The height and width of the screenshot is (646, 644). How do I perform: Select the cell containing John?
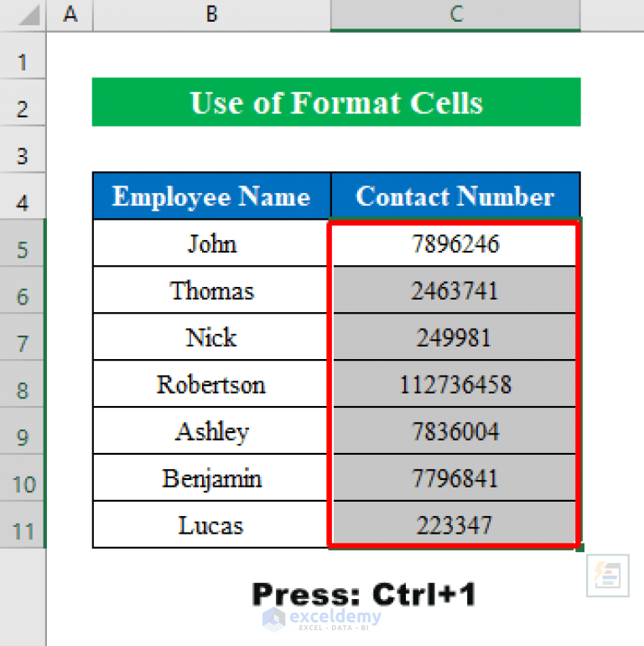[x=211, y=243]
